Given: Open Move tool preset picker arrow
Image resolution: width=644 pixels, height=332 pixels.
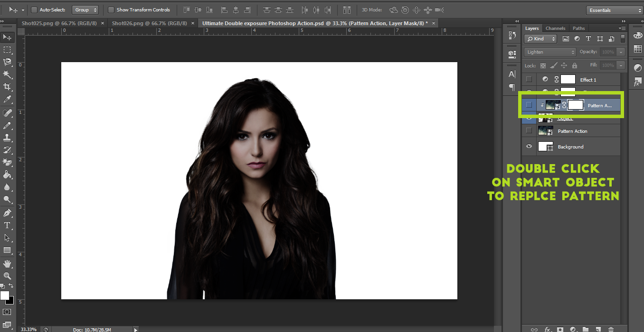Looking at the screenshot, I should [22, 10].
